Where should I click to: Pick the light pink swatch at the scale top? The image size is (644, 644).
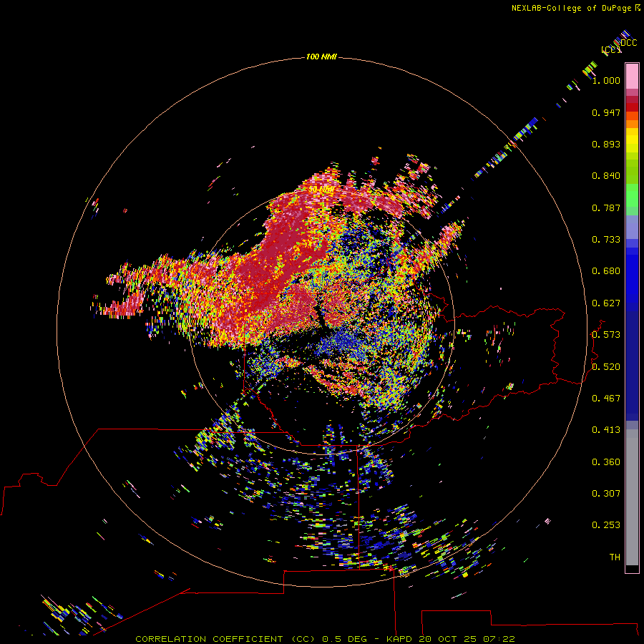(x=632, y=77)
